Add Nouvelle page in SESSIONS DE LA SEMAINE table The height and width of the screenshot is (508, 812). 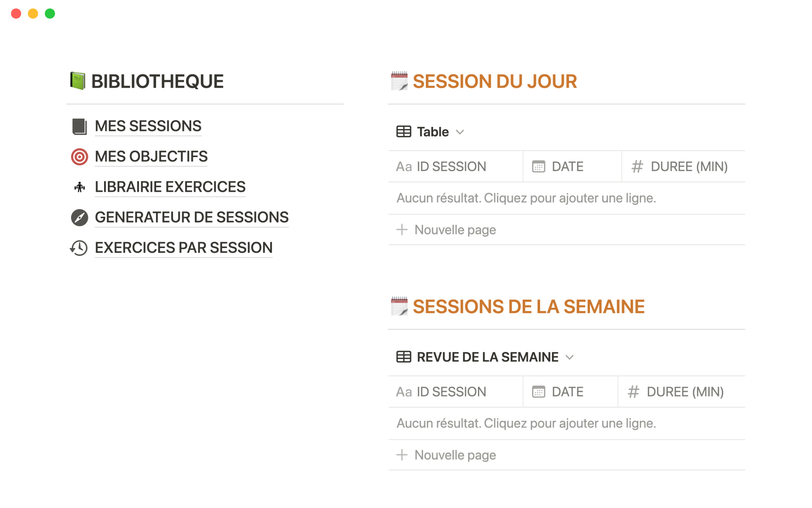(x=455, y=455)
